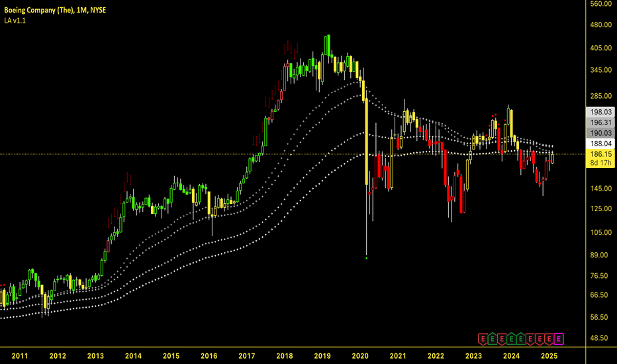
Task: Click the green signal dot below the 2020 low
Action: (366, 258)
